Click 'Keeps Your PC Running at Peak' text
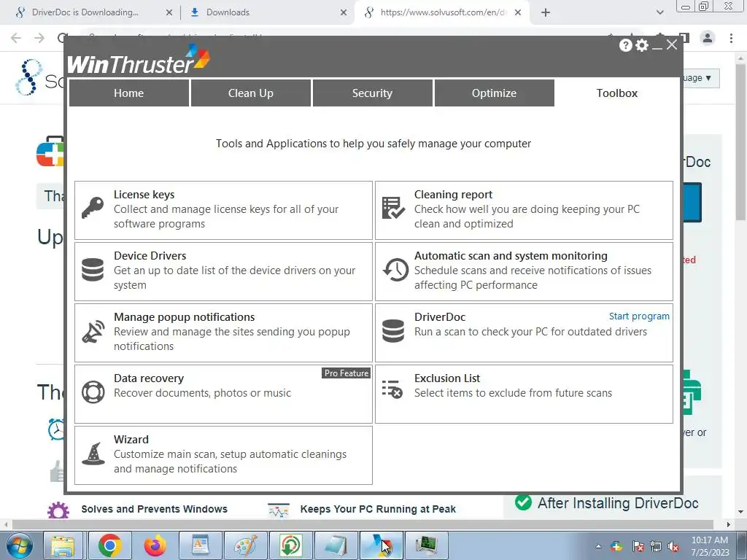The height and width of the screenshot is (560, 747). [x=378, y=509]
